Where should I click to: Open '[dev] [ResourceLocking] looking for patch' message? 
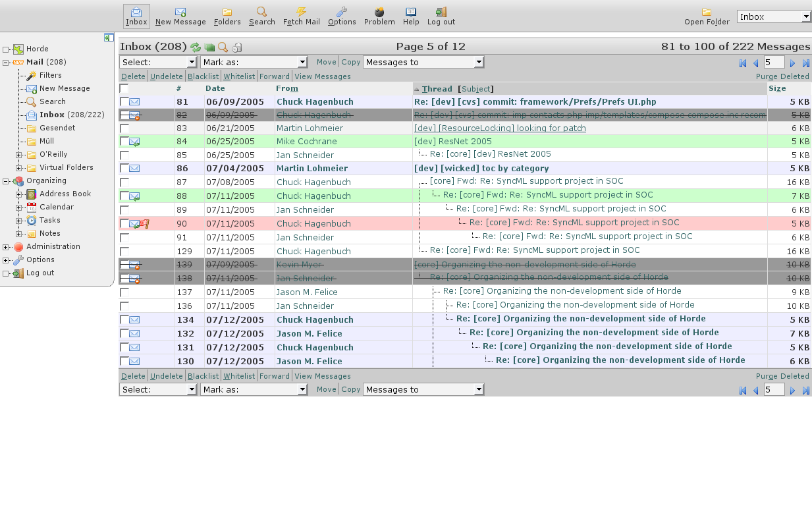pyautogui.click(x=500, y=128)
